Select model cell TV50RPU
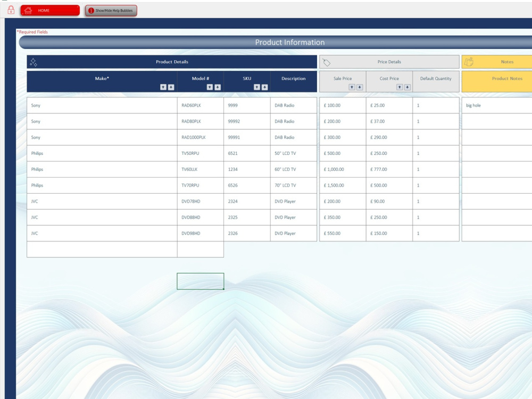The width and height of the screenshot is (532, 399). click(201, 153)
